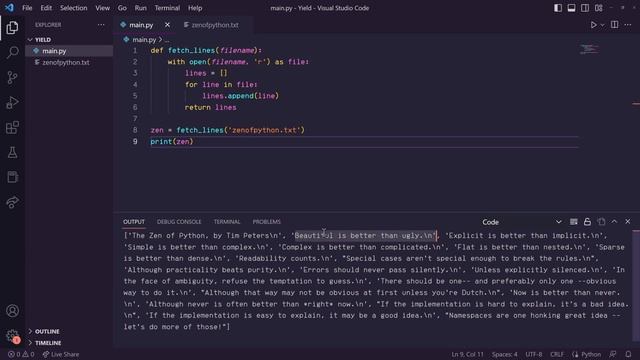Click the VS Code logo icon
The image size is (640, 360).
click(9, 8)
